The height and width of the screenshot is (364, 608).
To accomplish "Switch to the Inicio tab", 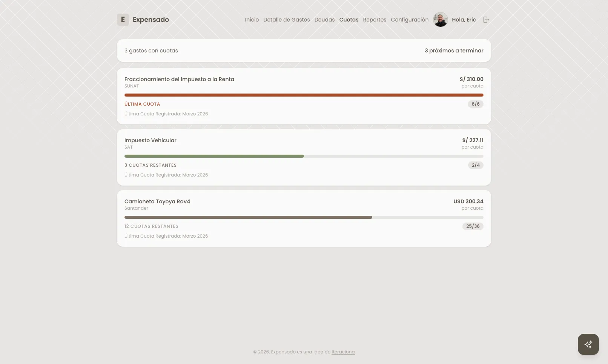I will tap(252, 20).
